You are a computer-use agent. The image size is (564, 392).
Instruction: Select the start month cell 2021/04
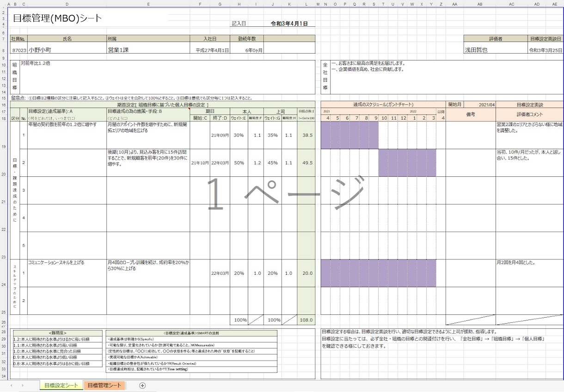(x=480, y=105)
